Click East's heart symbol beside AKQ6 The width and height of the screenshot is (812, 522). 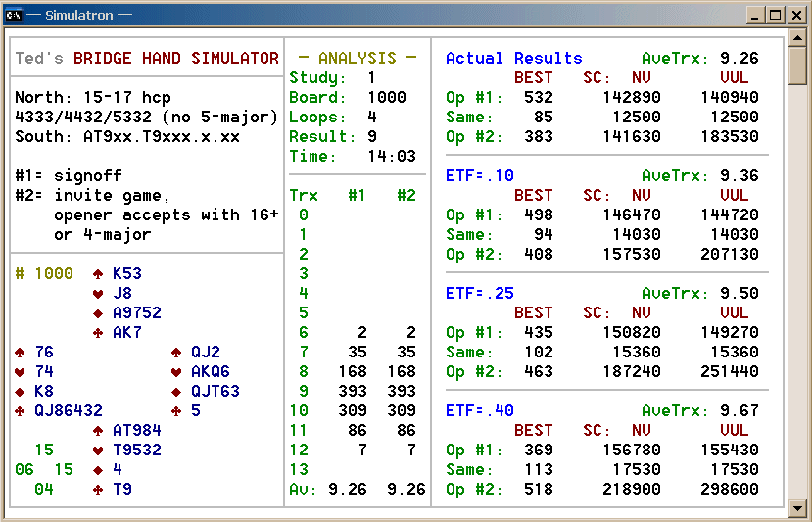(x=176, y=372)
